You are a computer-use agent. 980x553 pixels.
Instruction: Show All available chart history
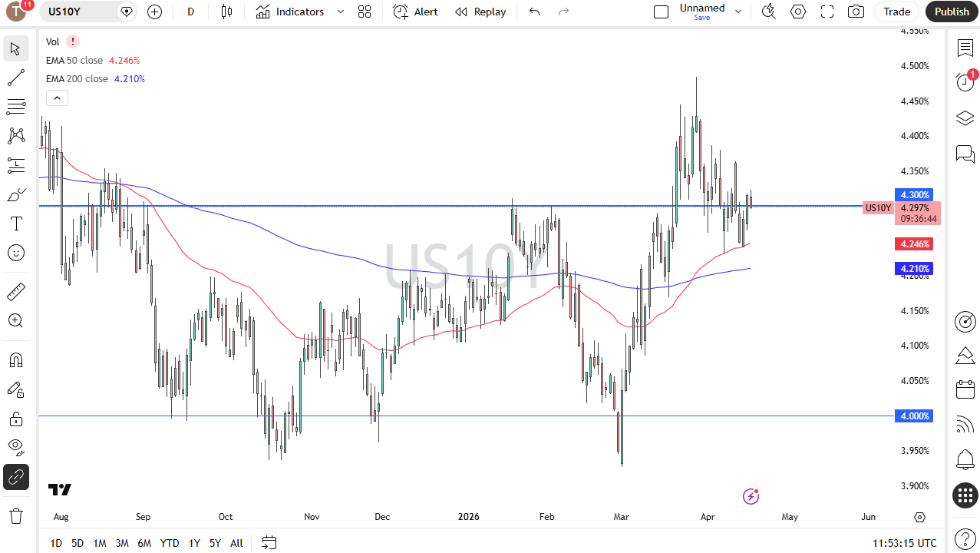click(236, 543)
